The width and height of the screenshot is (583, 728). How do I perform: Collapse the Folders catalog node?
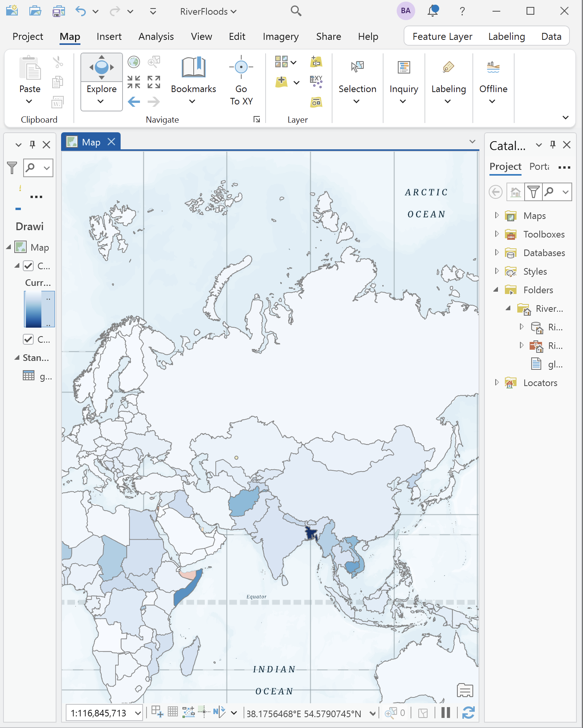(x=496, y=290)
